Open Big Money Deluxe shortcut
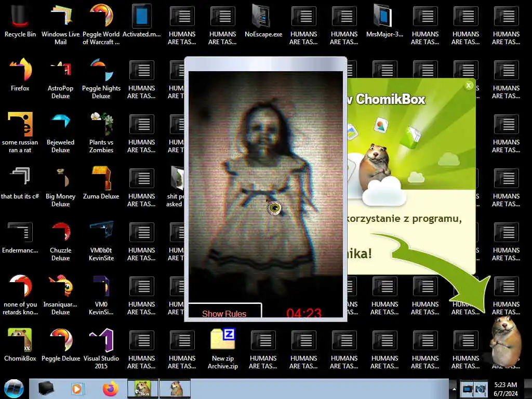The width and height of the screenshot is (532, 399). pos(60,187)
